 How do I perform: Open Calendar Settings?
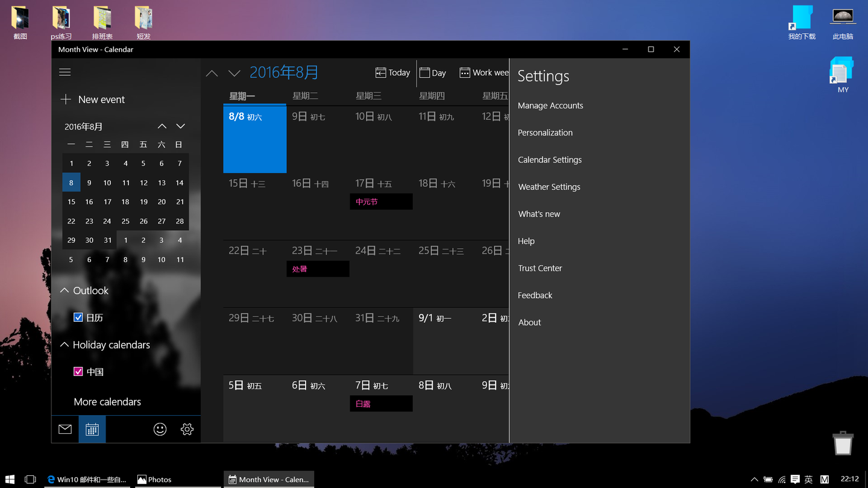click(550, 160)
